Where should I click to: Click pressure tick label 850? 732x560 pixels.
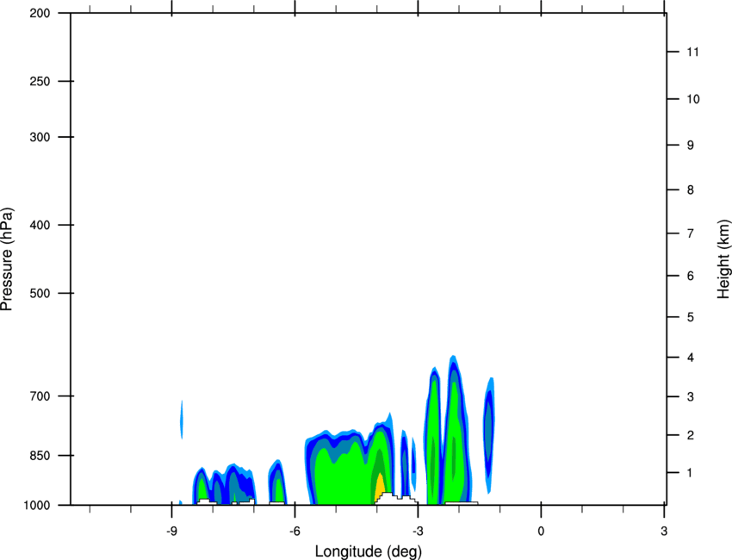tap(40, 456)
